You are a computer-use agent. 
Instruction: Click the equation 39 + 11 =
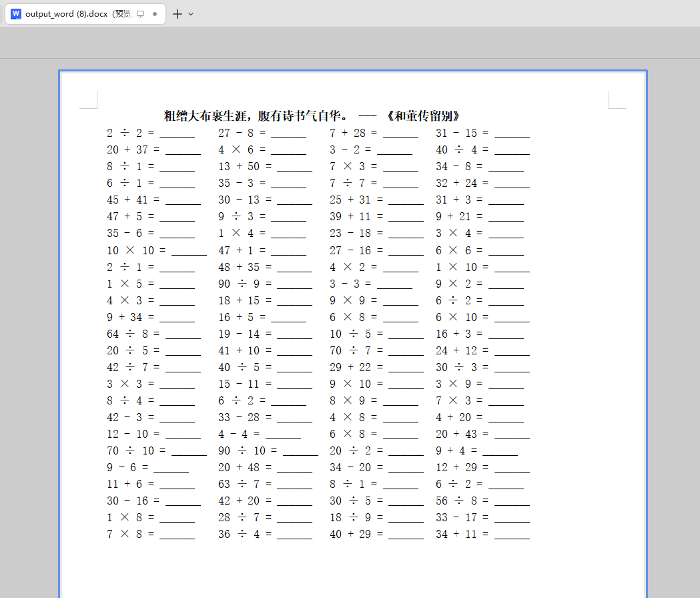coord(356,217)
